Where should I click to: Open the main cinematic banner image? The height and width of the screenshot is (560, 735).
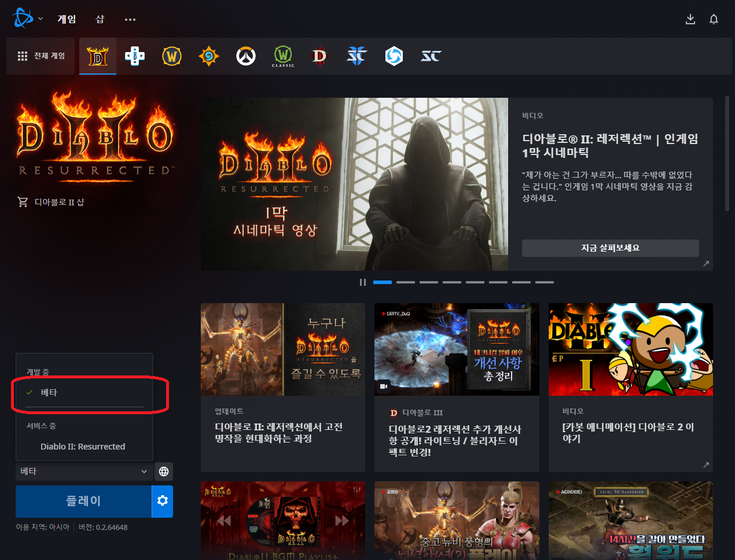(x=355, y=184)
